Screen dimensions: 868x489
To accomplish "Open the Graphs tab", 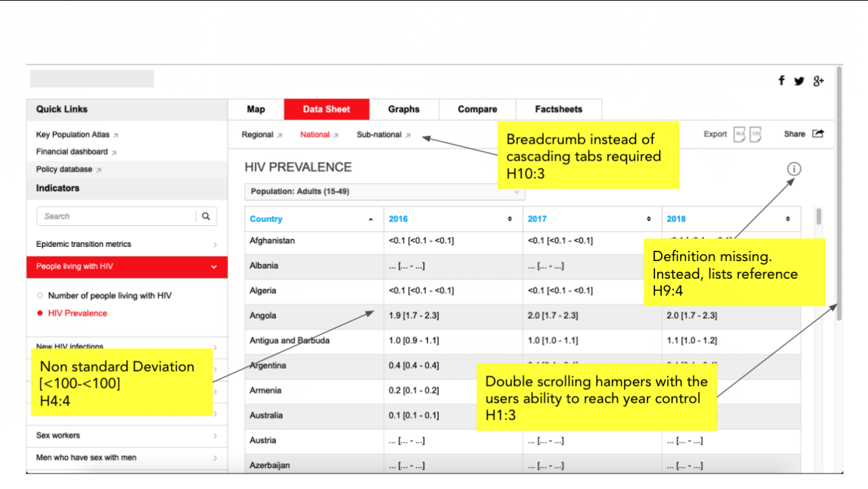I will pyautogui.click(x=404, y=109).
